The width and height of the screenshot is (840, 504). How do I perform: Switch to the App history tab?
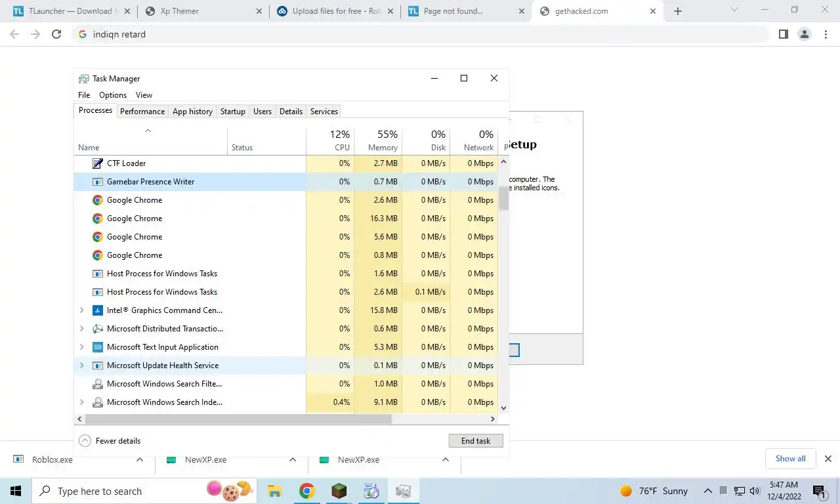[192, 112]
